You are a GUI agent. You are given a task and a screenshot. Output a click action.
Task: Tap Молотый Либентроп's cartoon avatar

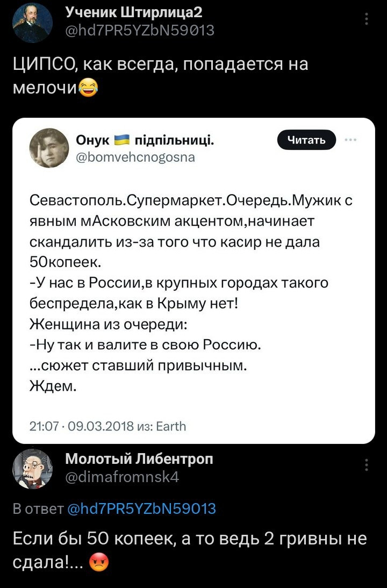point(32,469)
